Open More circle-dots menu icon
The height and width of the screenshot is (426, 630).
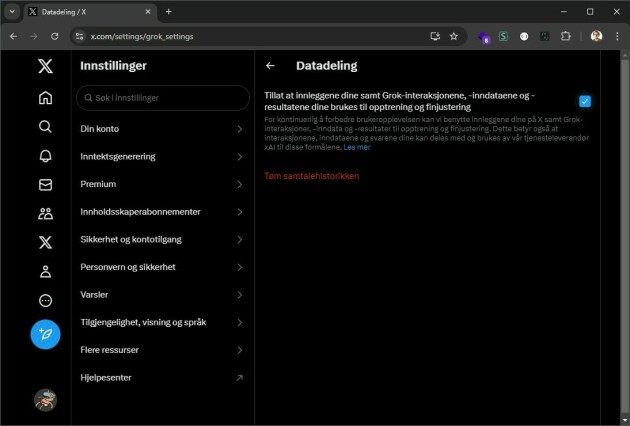(x=45, y=301)
